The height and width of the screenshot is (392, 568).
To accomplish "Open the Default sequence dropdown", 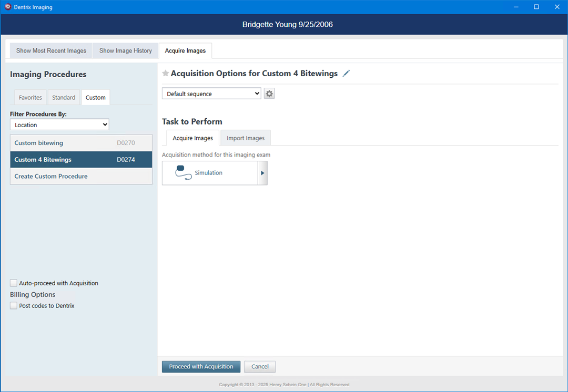I will click(x=211, y=94).
